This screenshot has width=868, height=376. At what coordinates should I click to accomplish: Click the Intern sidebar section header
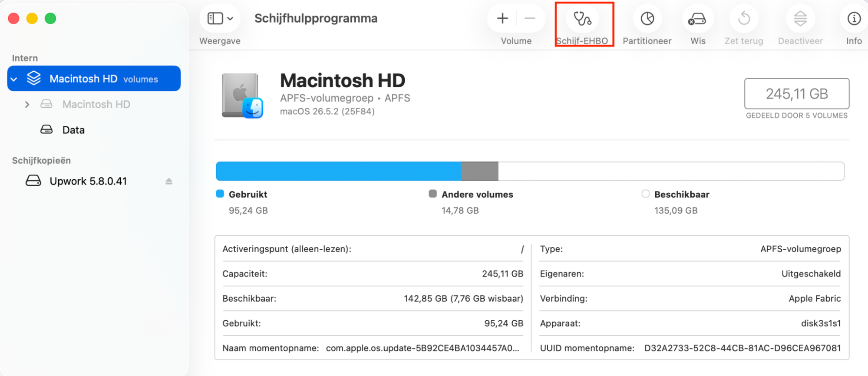click(x=25, y=58)
